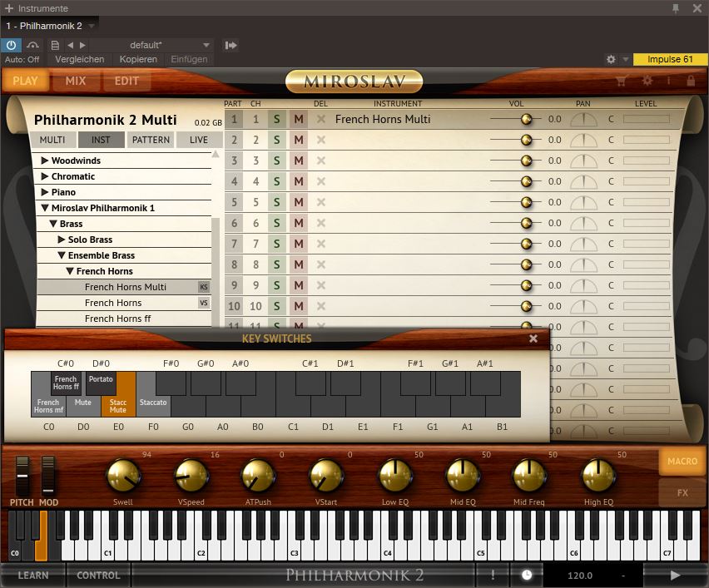This screenshot has height=588, width=709.
Task: Click the Low EQ knob
Action: [395, 476]
